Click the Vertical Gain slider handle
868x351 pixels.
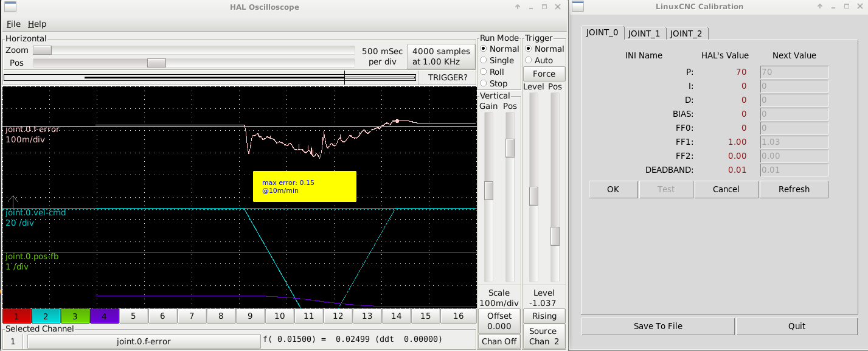tap(488, 190)
